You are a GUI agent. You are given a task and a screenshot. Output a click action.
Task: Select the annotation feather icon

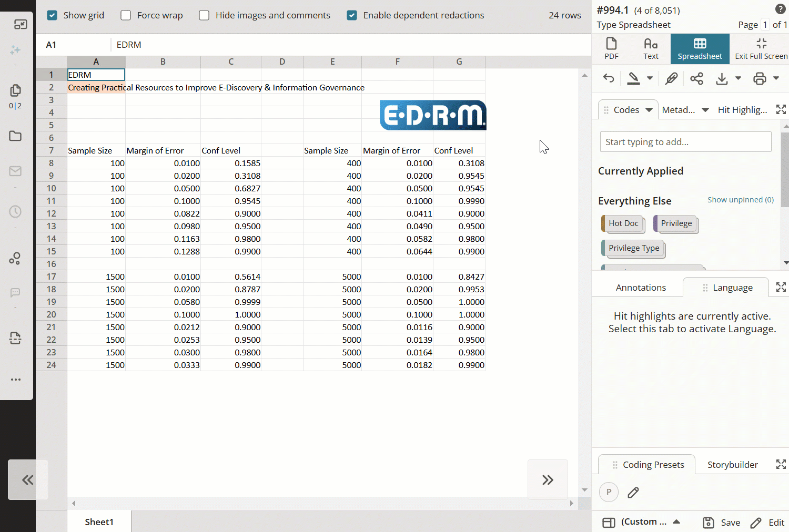(671, 78)
